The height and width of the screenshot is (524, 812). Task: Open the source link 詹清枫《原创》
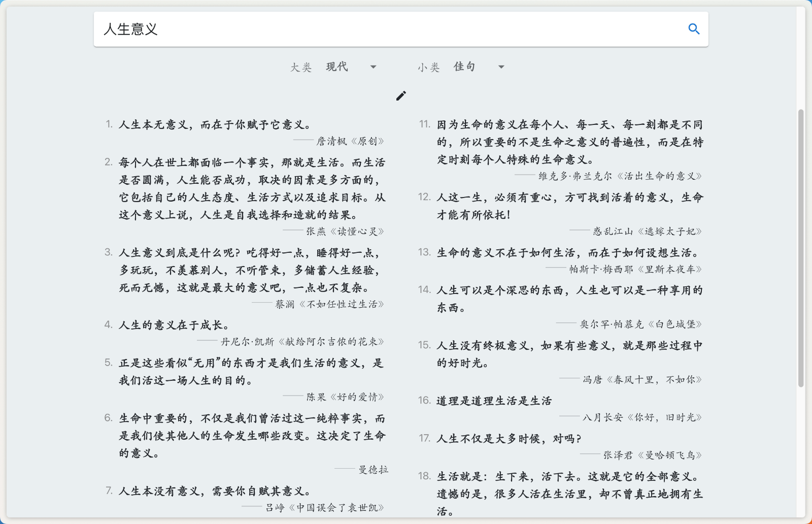coord(354,141)
